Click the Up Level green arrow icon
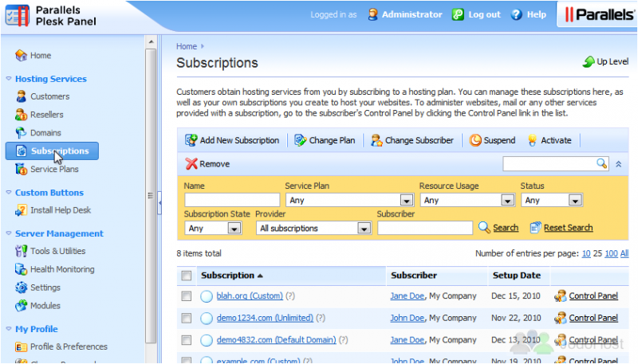The height and width of the screenshot is (364, 638). point(589,62)
